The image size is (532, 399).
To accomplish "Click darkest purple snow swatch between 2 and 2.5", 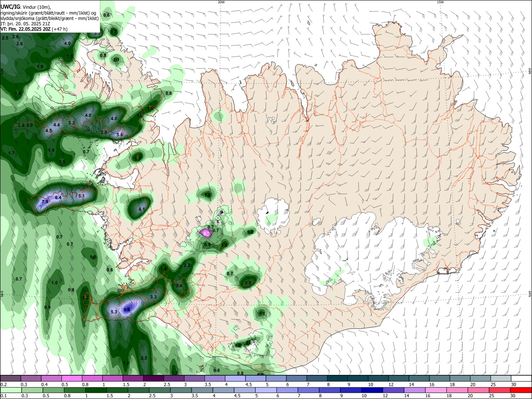I will pos(153,379).
